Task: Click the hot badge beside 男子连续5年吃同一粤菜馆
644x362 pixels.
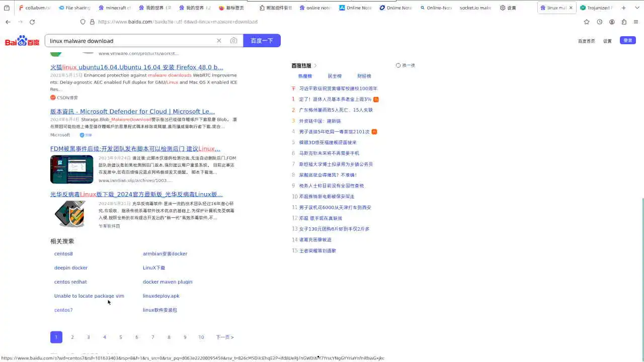Action: [374, 132]
